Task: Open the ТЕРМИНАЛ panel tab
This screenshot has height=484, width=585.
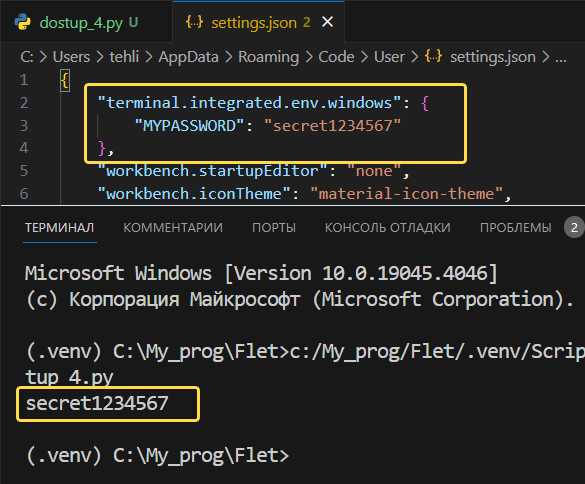Action: [x=60, y=227]
